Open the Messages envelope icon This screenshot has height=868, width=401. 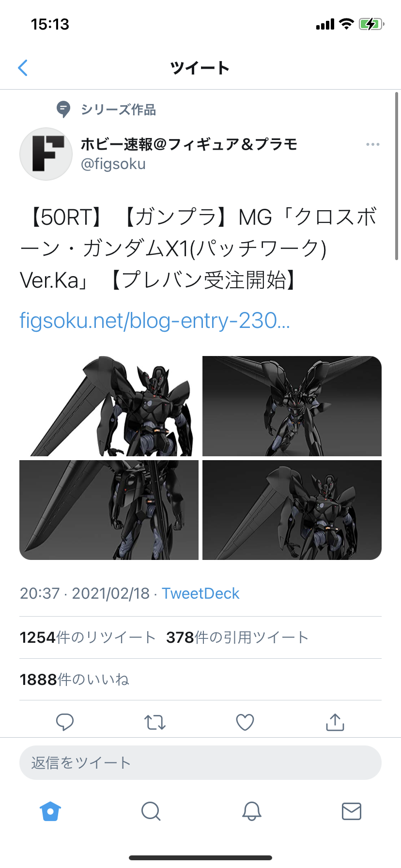[352, 811]
